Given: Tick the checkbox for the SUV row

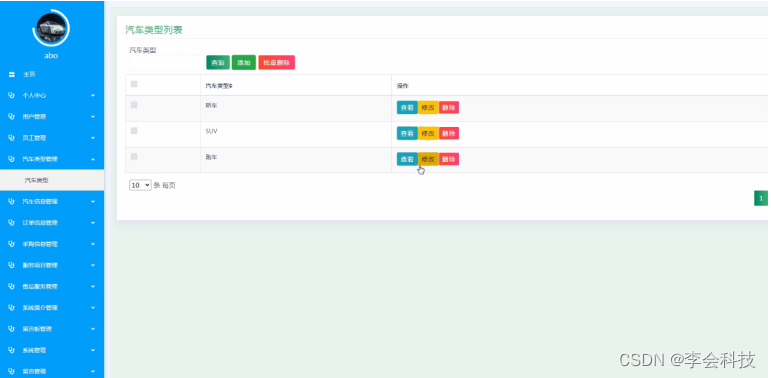Looking at the screenshot, I should pos(134,131).
